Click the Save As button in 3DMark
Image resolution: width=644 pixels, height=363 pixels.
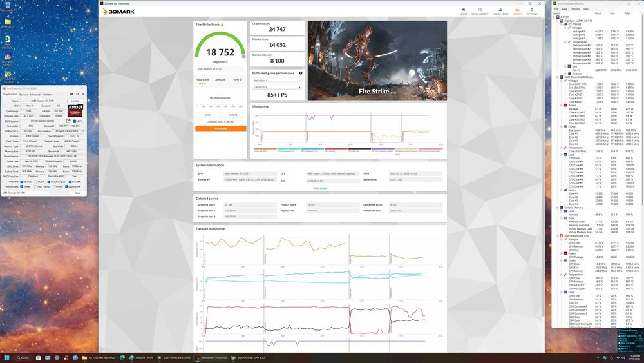coord(233,115)
